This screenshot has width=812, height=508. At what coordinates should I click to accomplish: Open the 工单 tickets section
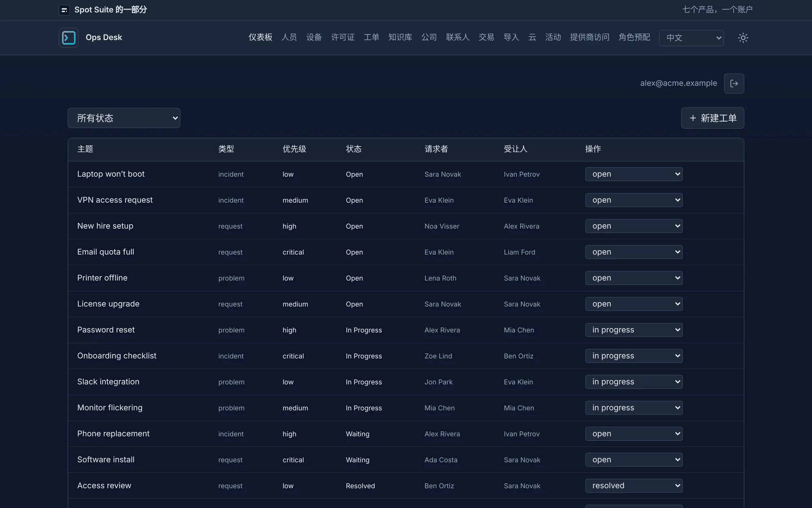click(x=371, y=37)
